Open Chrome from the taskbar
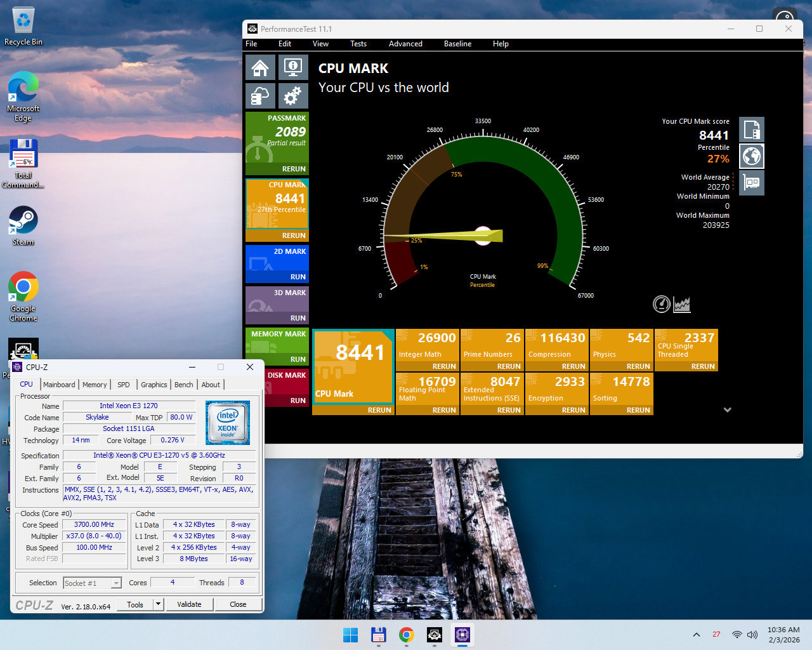The width and height of the screenshot is (812, 650). tap(407, 635)
